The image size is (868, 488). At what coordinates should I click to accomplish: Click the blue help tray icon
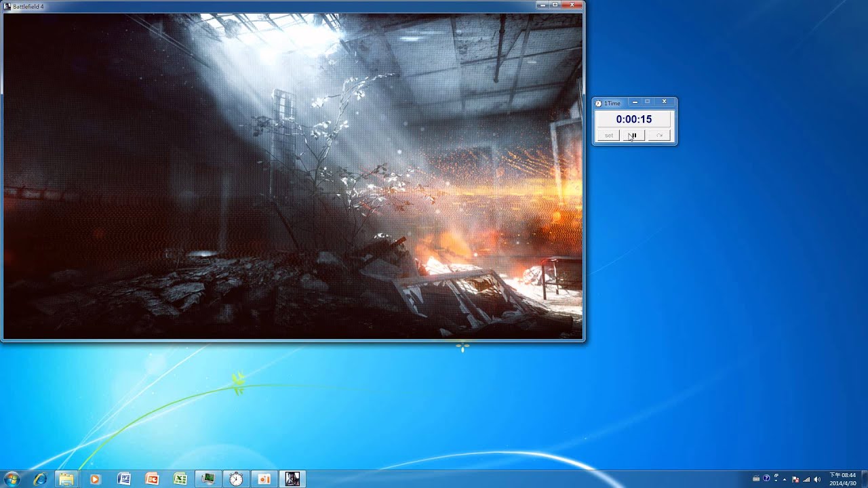point(766,478)
